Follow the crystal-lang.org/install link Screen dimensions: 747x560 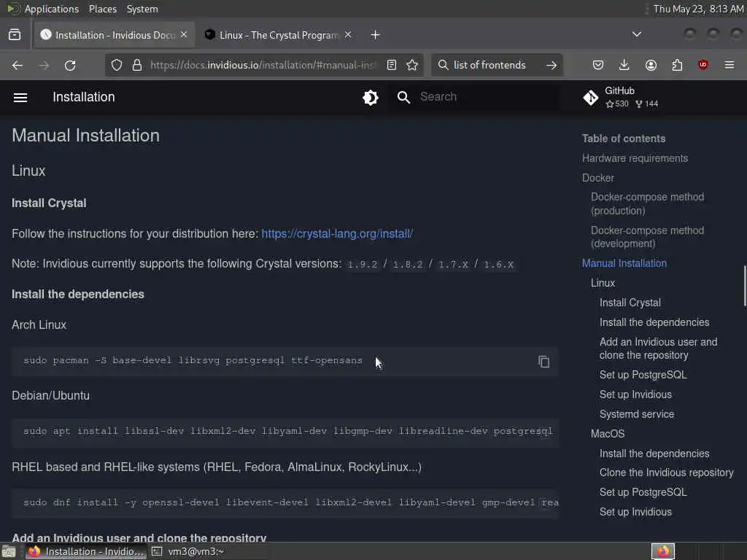(x=337, y=234)
